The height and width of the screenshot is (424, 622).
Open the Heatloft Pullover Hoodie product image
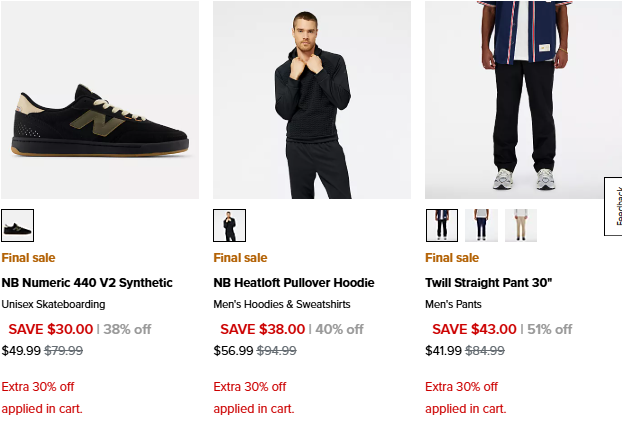click(311, 100)
